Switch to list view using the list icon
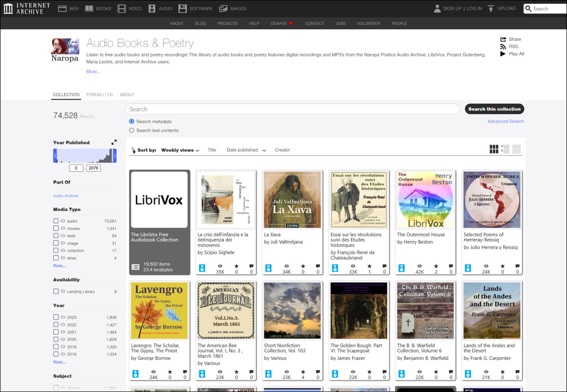 pyautogui.click(x=505, y=149)
